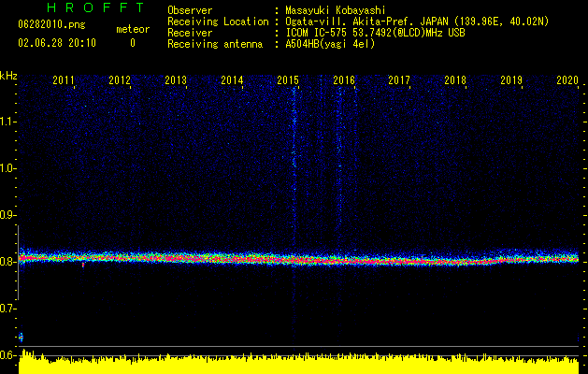Click the Receiving Location label

[218, 22]
